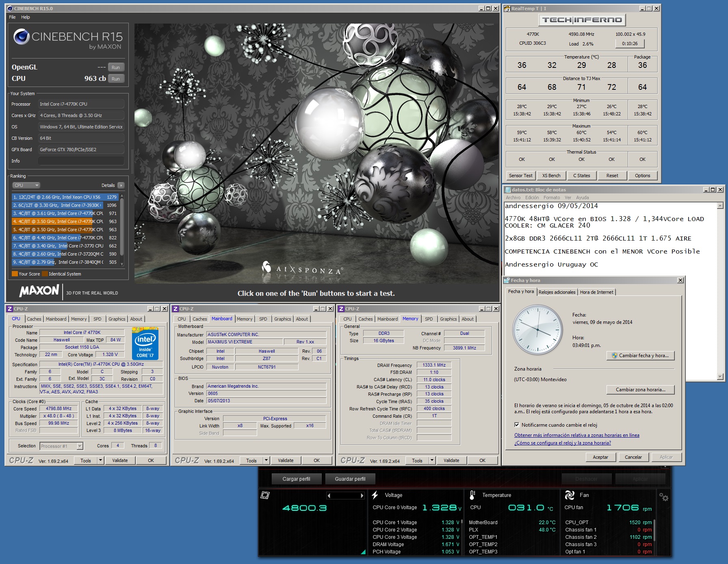This screenshot has height=564, width=728.
Task: Click the Temperature thermometer icon
Action: [472, 495]
